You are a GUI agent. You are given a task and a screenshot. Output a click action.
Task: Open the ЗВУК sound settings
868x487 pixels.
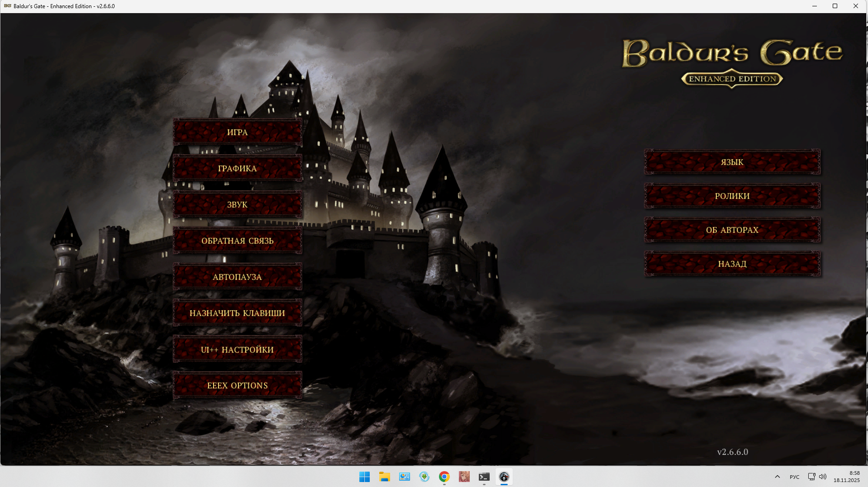click(237, 205)
